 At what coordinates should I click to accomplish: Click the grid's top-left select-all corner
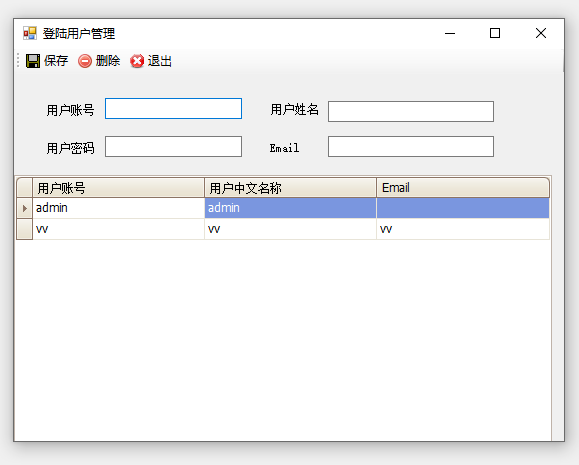(25, 188)
